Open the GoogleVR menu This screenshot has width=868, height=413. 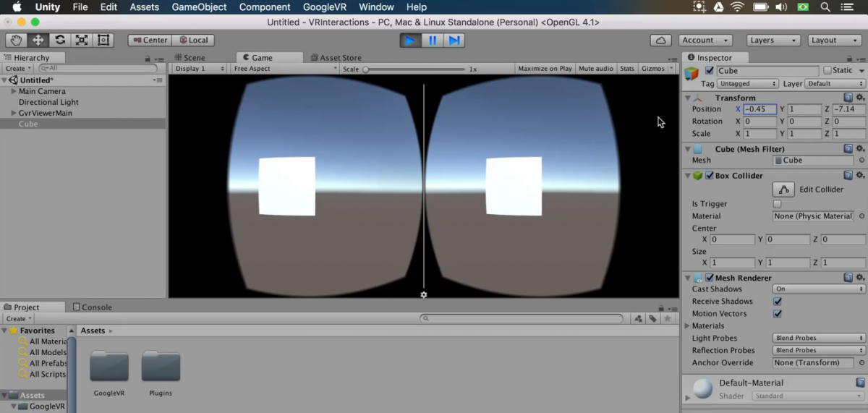(325, 7)
